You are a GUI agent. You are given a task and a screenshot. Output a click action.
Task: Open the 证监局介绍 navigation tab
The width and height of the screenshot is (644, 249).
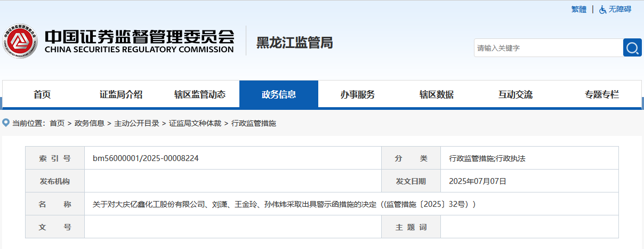pyautogui.click(x=121, y=94)
